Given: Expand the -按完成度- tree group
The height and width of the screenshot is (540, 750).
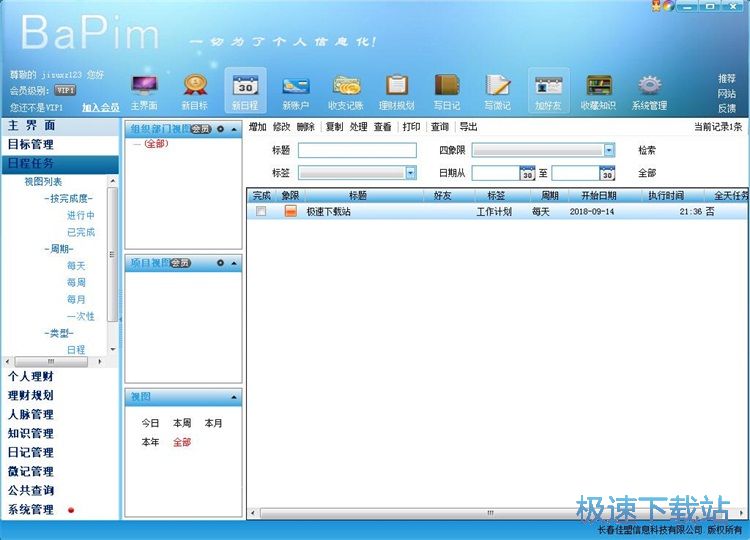Looking at the screenshot, I should 68,198.
